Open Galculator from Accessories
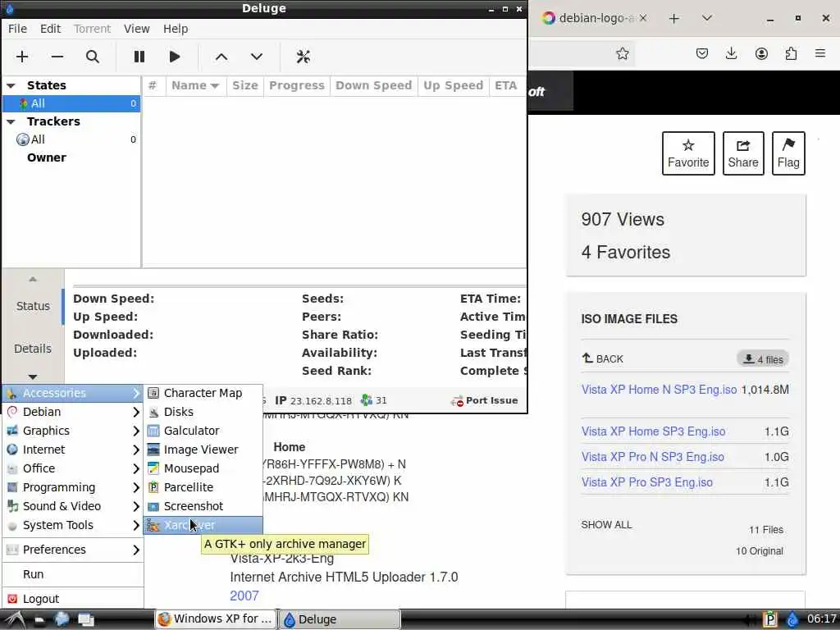The image size is (840, 630). (x=203, y=431)
